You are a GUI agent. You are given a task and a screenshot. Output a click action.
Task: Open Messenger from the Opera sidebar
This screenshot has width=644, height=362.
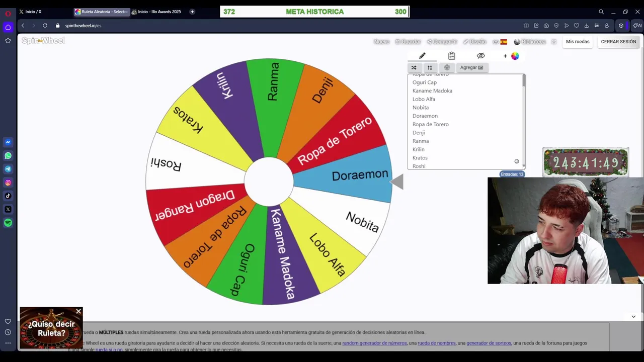[8, 142]
